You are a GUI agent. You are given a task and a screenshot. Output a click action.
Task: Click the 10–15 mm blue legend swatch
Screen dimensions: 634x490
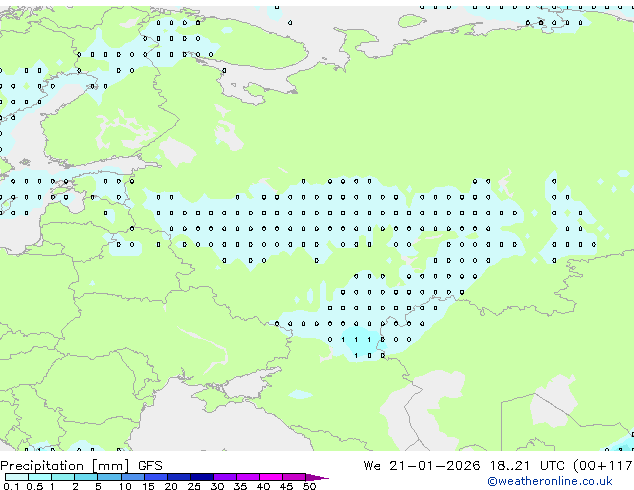(132, 477)
